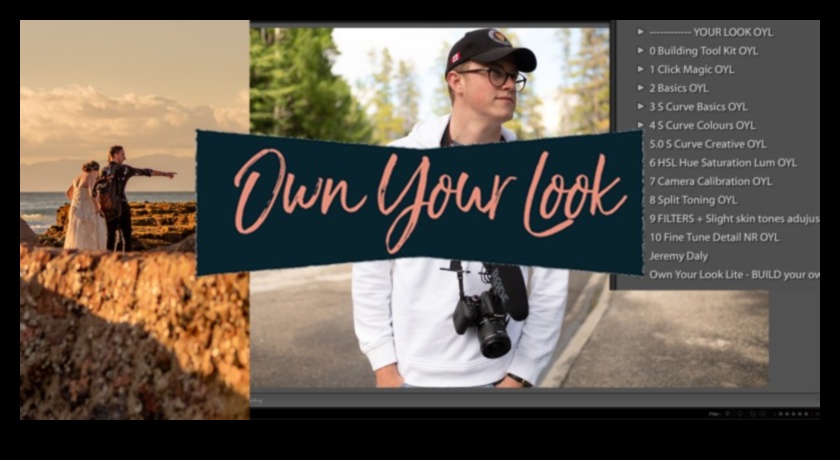Viewport: 840px width, 460px height.
Task: Expand the 3 S Curve Basics OYL group
Action: 640,106
